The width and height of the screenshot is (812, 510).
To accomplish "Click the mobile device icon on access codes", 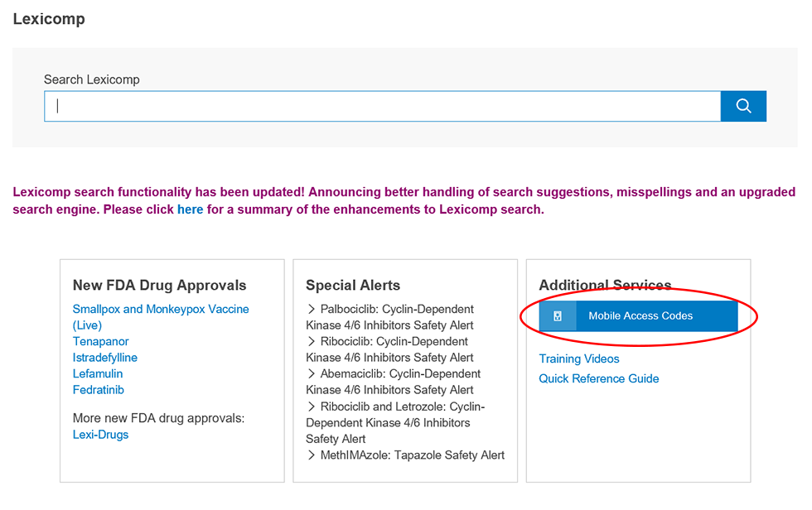I will pyautogui.click(x=558, y=316).
